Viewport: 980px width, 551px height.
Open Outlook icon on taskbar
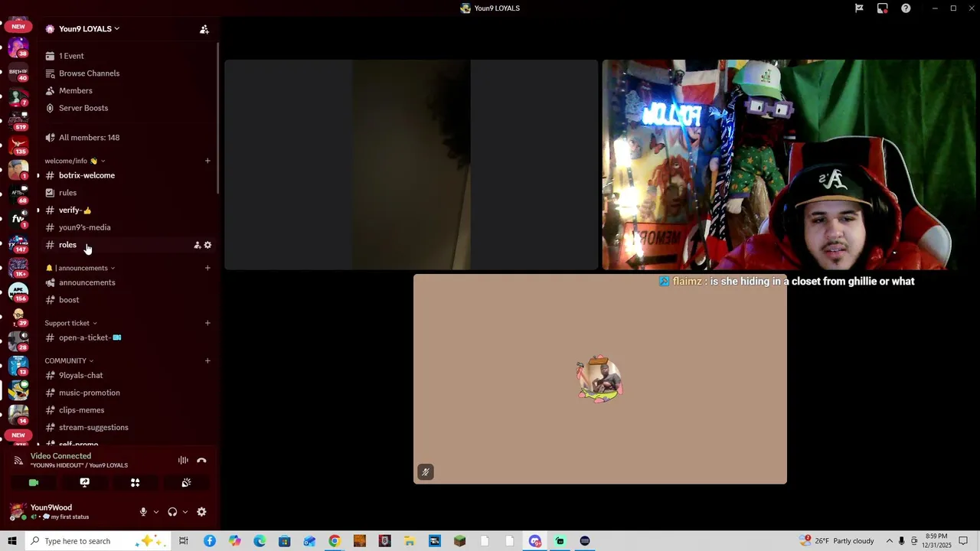click(309, 541)
